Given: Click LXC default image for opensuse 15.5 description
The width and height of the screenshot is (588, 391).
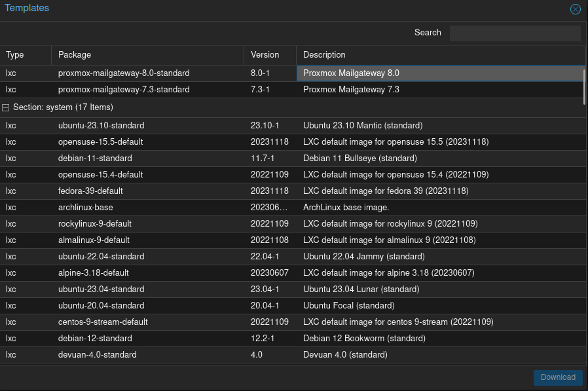Looking at the screenshot, I should click(395, 142).
